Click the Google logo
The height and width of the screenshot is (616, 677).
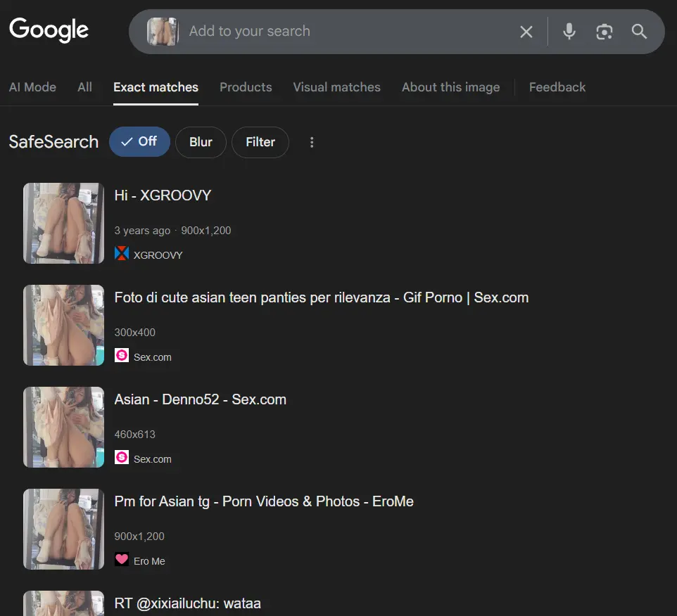49,30
